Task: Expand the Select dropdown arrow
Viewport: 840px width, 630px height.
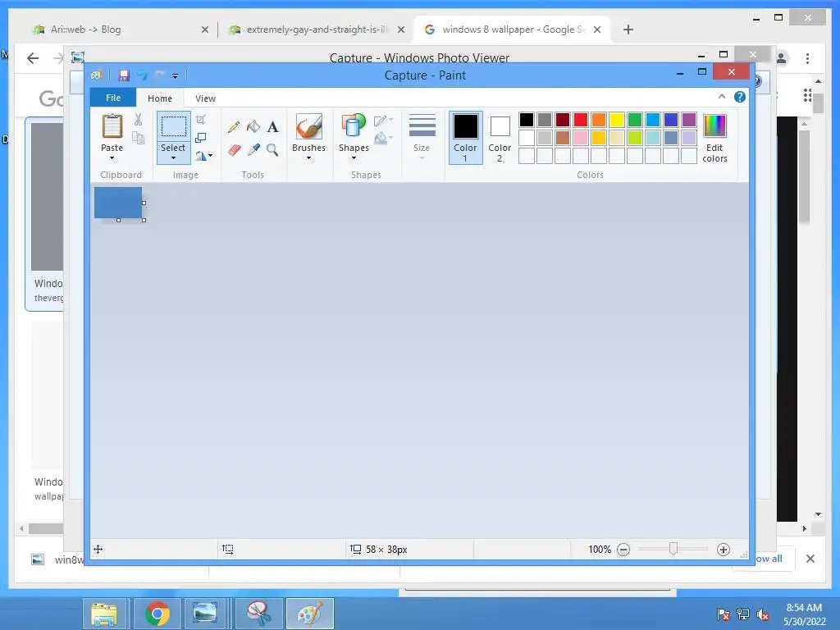Action: tap(174, 158)
